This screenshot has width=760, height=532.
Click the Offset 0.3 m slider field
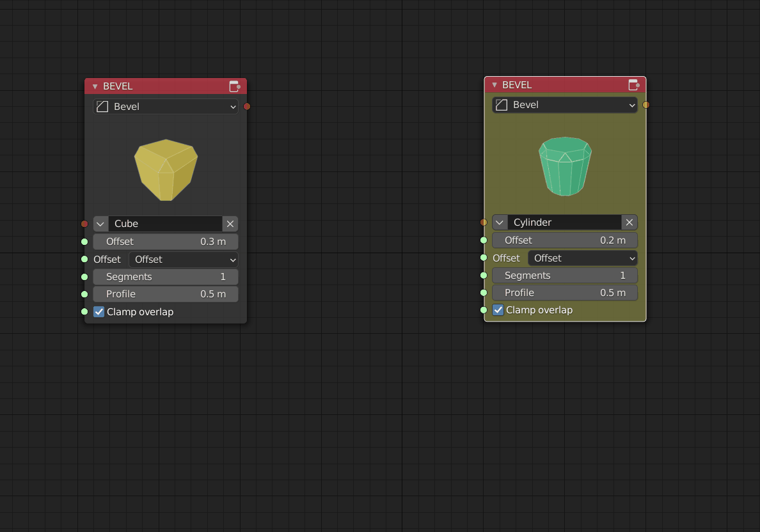(x=166, y=242)
